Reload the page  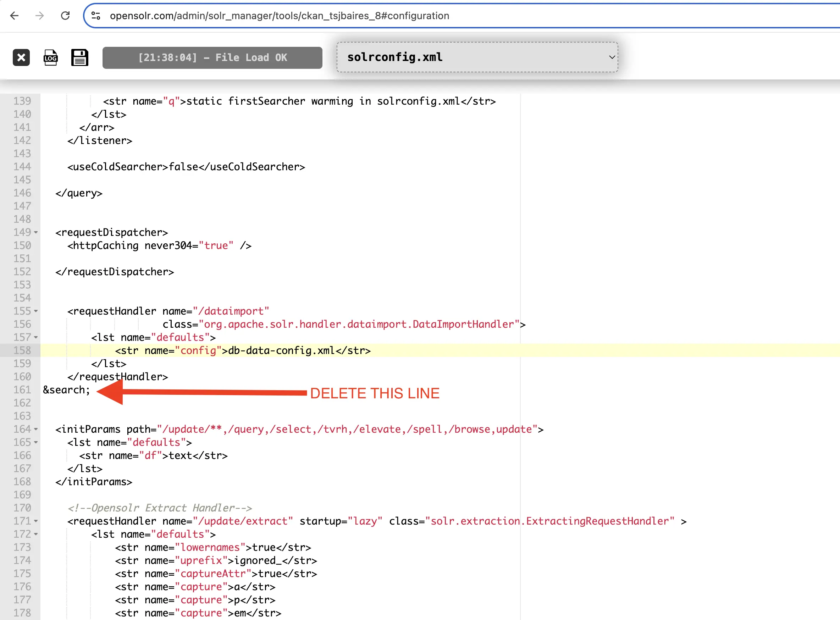click(x=65, y=16)
